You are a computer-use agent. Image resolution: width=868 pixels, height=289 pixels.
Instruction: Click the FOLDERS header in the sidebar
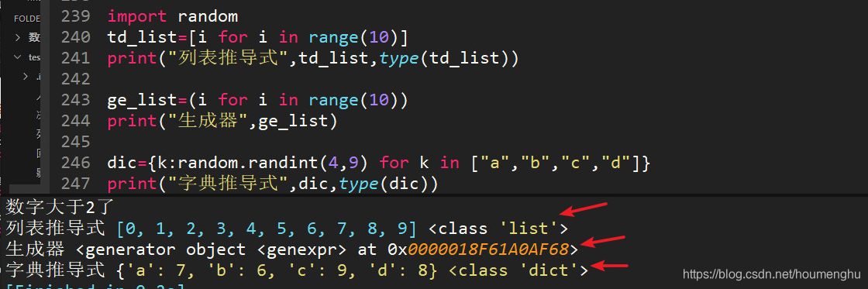tap(27, 19)
